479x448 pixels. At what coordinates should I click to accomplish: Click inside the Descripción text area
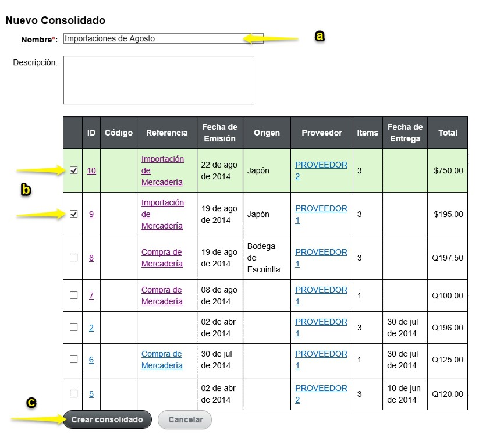159,80
